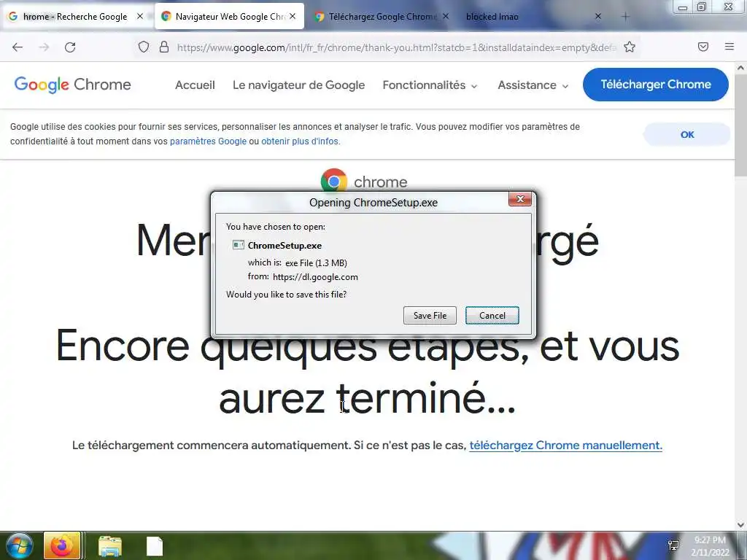Close the Téléchargez Google Chrome tab
This screenshot has height=560, width=747.
click(446, 16)
